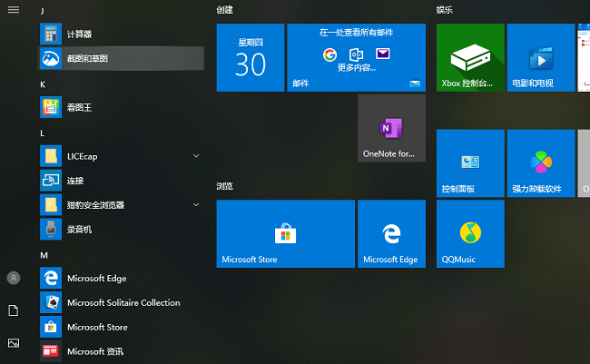The image size is (590, 364).
Task: Open the QQMusic tile
Action: [470, 234]
